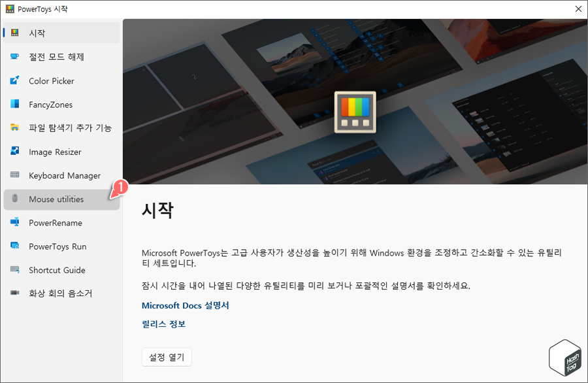Select the Mouse utilities label
Image resolution: width=588 pixels, height=383 pixels.
(x=56, y=199)
